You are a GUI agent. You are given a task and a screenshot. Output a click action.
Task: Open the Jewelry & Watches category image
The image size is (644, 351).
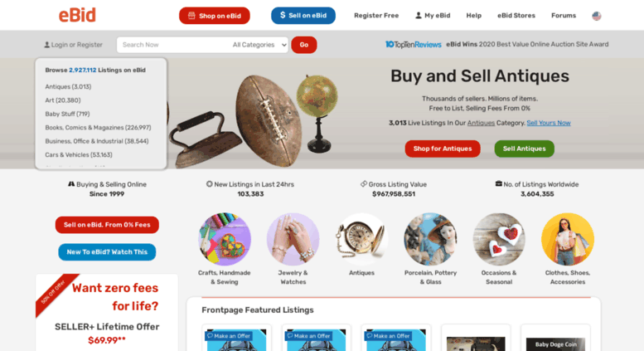coord(293,239)
